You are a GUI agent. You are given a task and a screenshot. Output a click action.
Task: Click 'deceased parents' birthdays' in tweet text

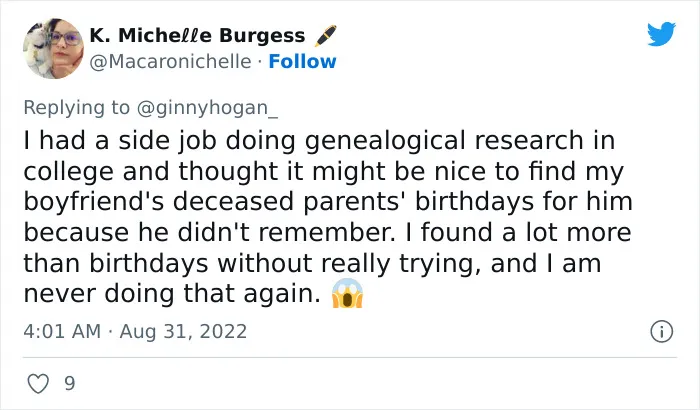[353, 202]
